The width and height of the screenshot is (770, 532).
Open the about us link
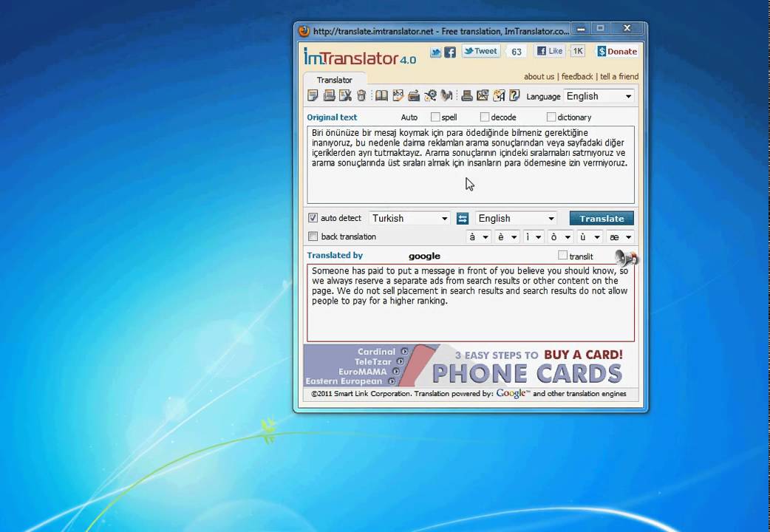click(539, 77)
